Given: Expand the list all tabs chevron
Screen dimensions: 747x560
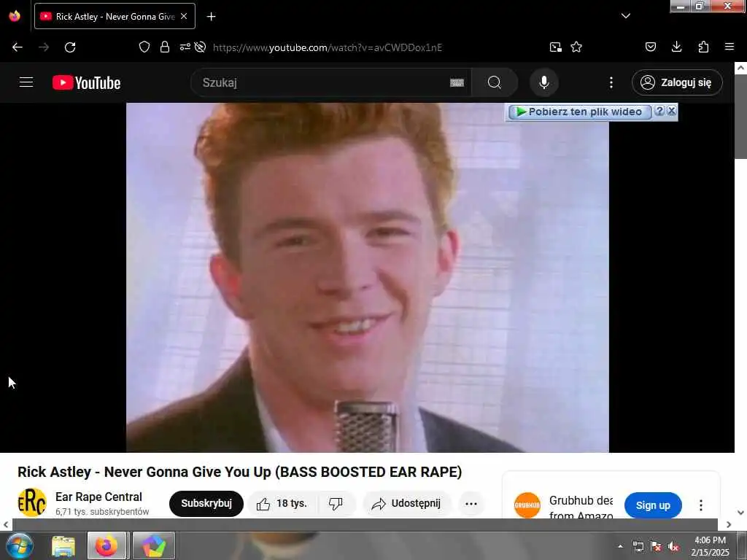Looking at the screenshot, I should point(626,16).
